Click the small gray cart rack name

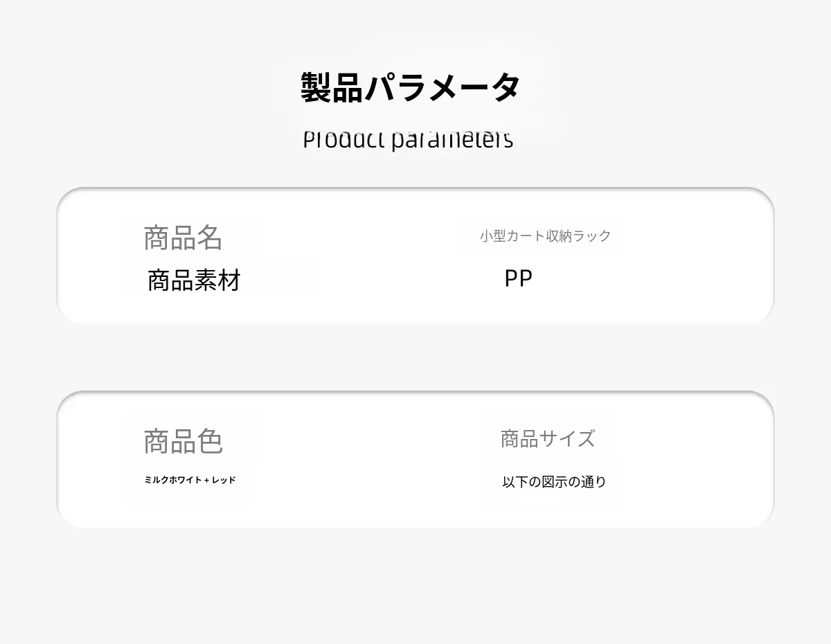(x=545, y=236)
